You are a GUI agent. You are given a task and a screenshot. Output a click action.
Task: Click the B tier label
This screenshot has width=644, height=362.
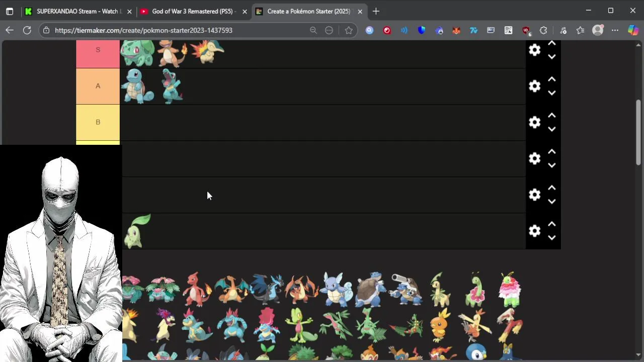pyautogui.click(x=98, y=122)
